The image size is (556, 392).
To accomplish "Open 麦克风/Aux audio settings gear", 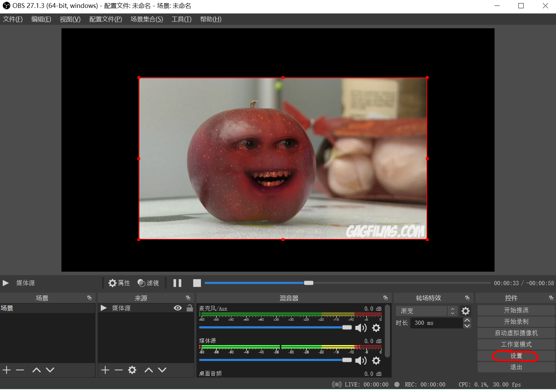I will click(376, 328).
